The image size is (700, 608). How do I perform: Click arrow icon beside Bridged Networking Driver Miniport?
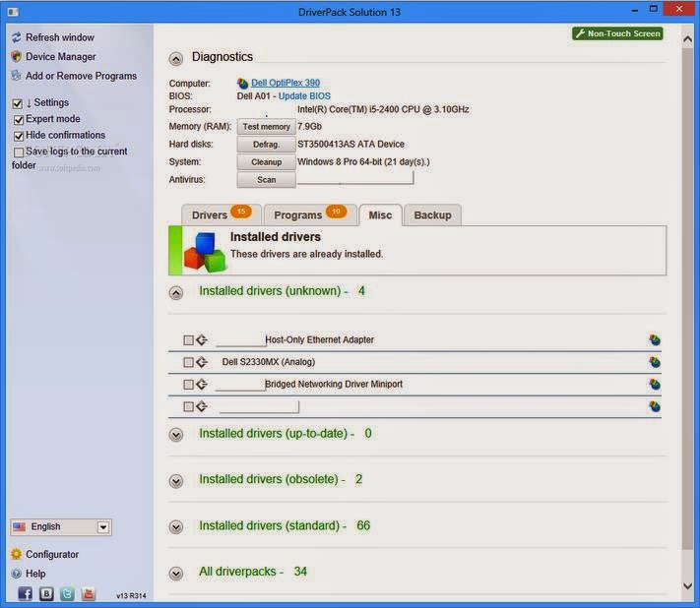[x=202, y=384]
